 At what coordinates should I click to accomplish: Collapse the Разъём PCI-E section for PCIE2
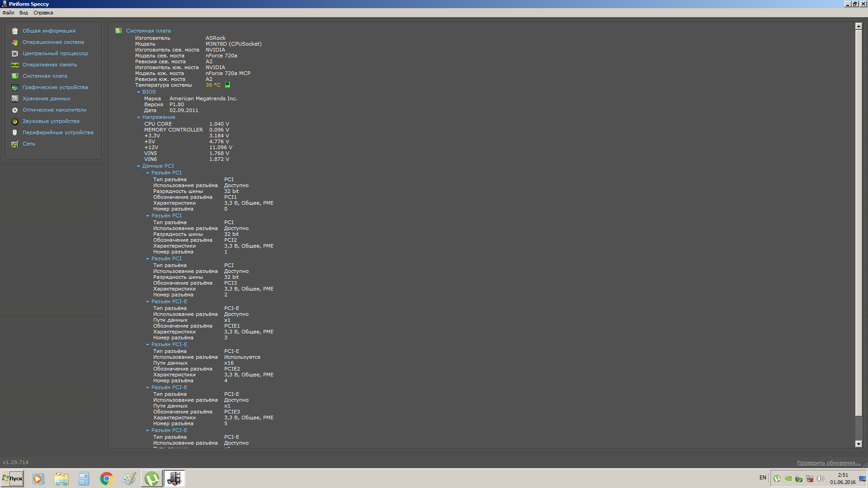pyautogui.click(x=147, y=344)
